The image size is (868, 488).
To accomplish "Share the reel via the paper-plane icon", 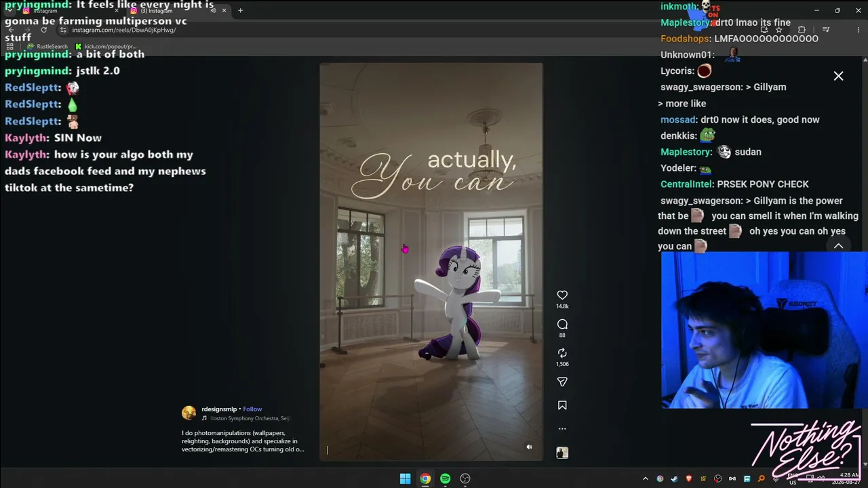I will 562,382.
